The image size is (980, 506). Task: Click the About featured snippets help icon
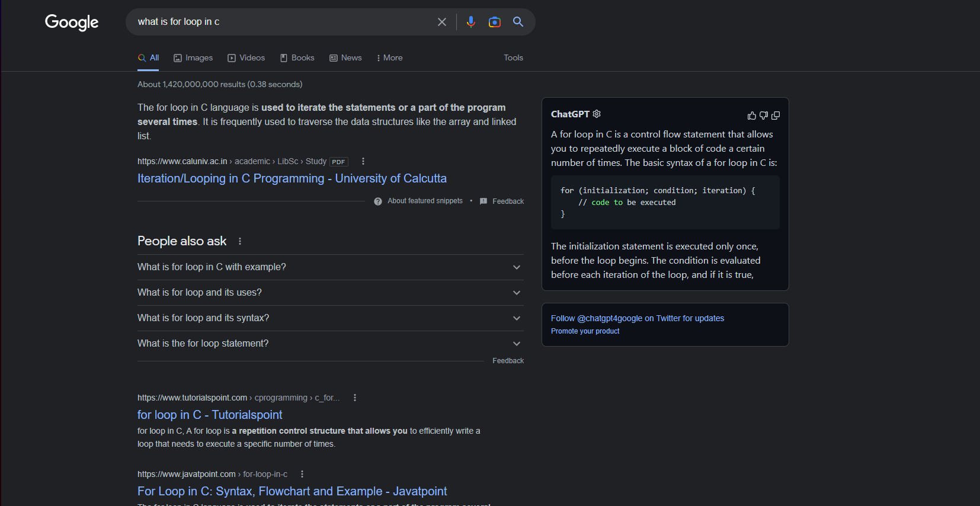pos(378,201)
